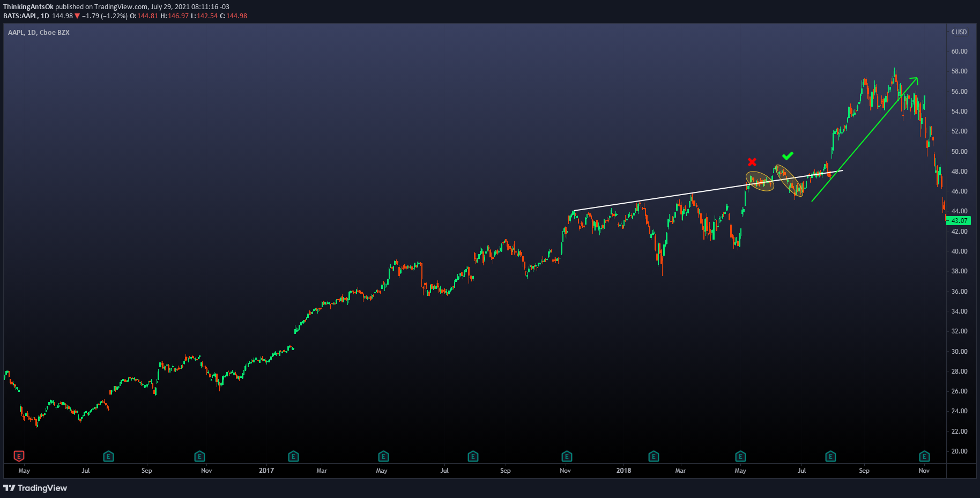Click the last earnings marker near the price axis
Screen dimensions: 980x498
924,456
